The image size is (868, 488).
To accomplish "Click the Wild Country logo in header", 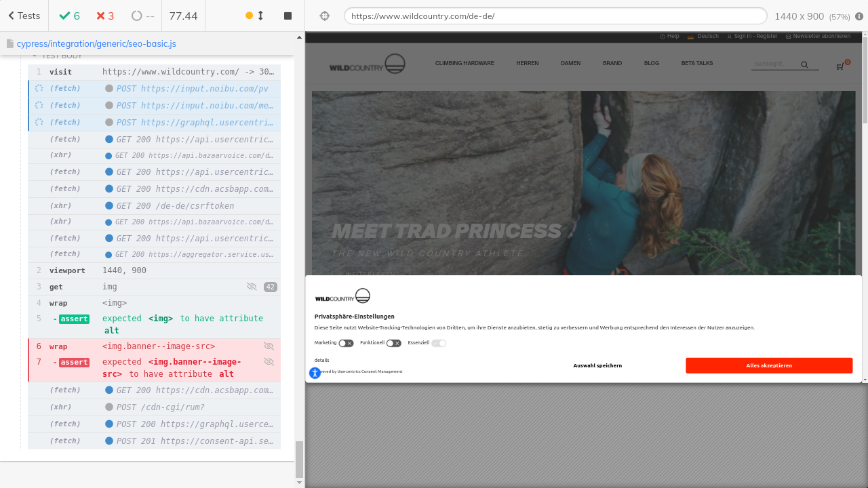I will pyautogui.click(x=367, y=64).
